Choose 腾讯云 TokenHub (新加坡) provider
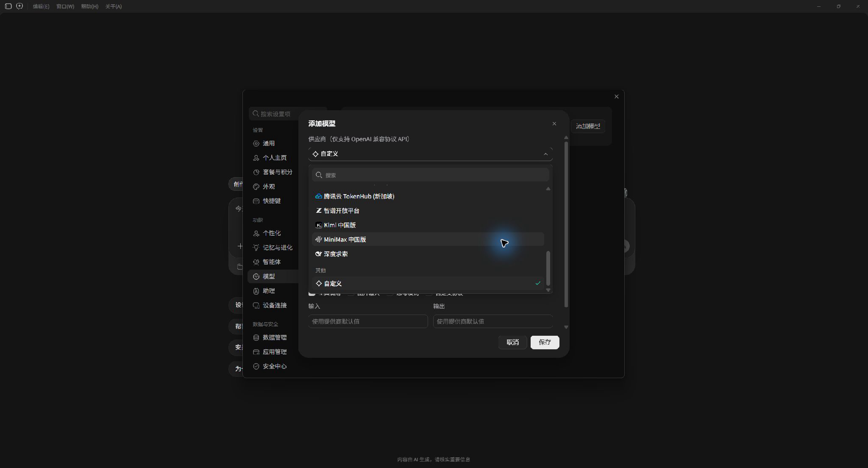 point(428,196)
